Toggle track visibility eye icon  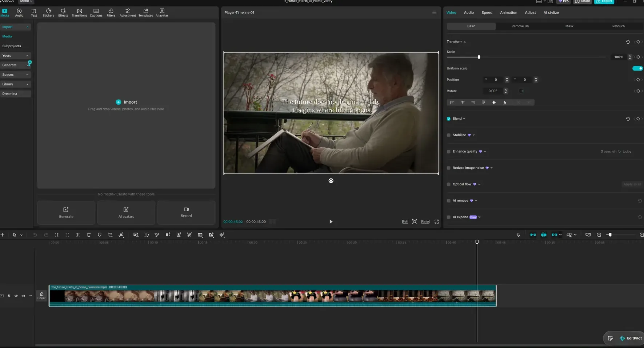[16, 296]
